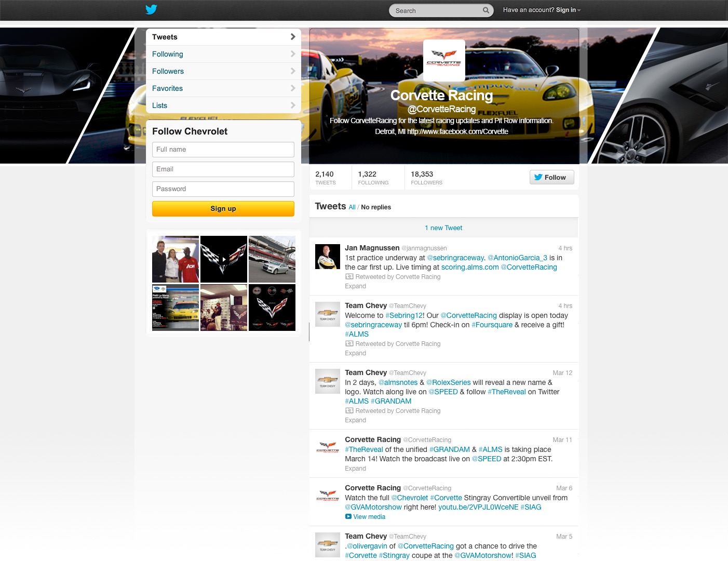The width and height of the screenshot is (728, 561).
Task: Click the chevron arrow on Tweets row
Action: click(x=293, y=37)
